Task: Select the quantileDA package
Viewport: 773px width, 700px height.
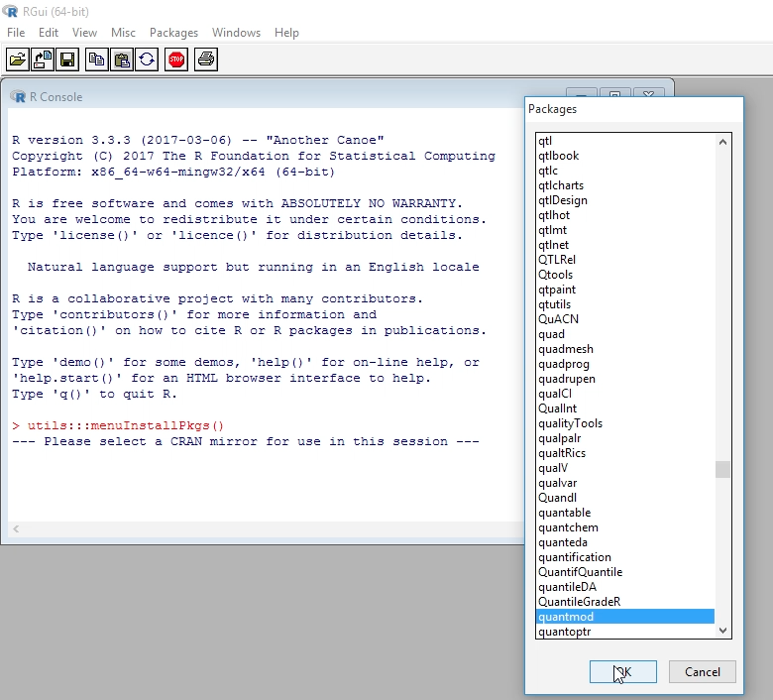Action: pyautogui.click(x=624, y=587)
